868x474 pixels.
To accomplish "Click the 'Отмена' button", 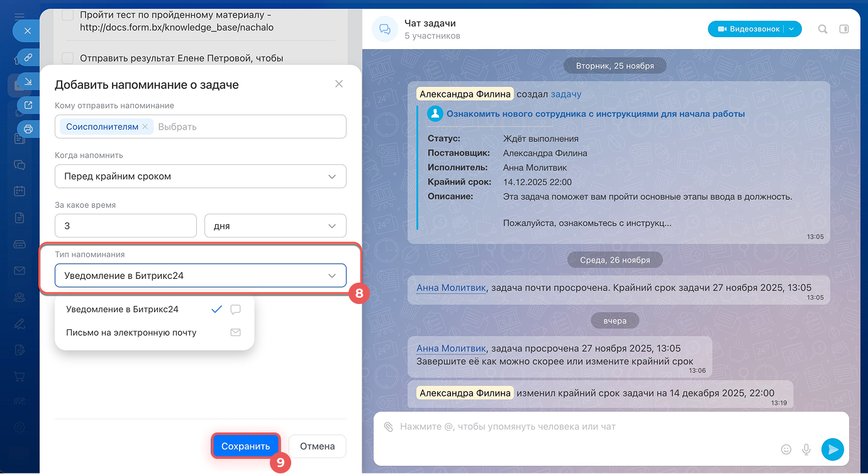I will coord(317,446).
